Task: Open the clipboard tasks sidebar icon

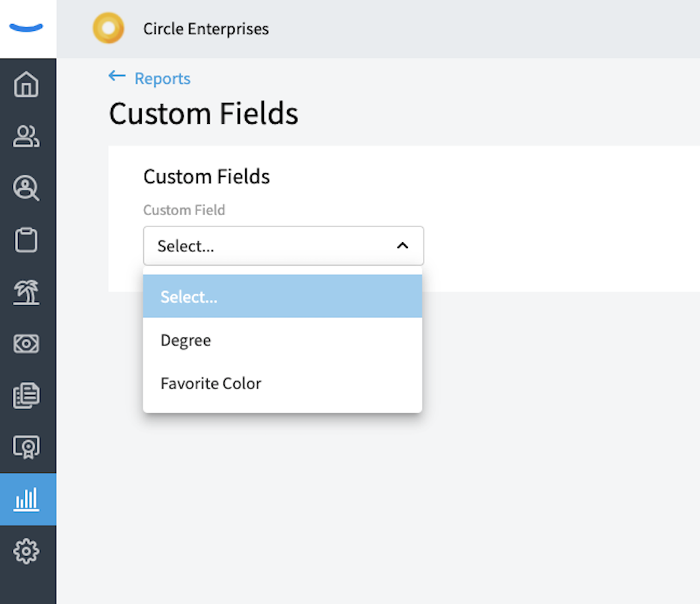Action: [26, 240]
